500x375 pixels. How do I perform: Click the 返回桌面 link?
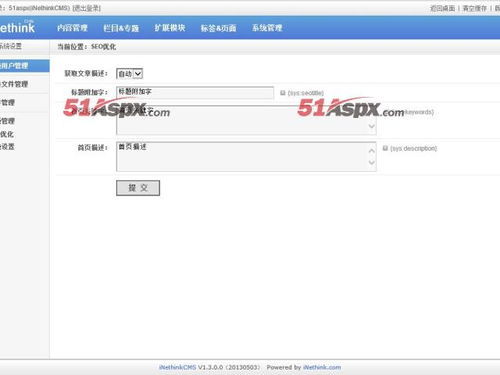tap(442, 8)
